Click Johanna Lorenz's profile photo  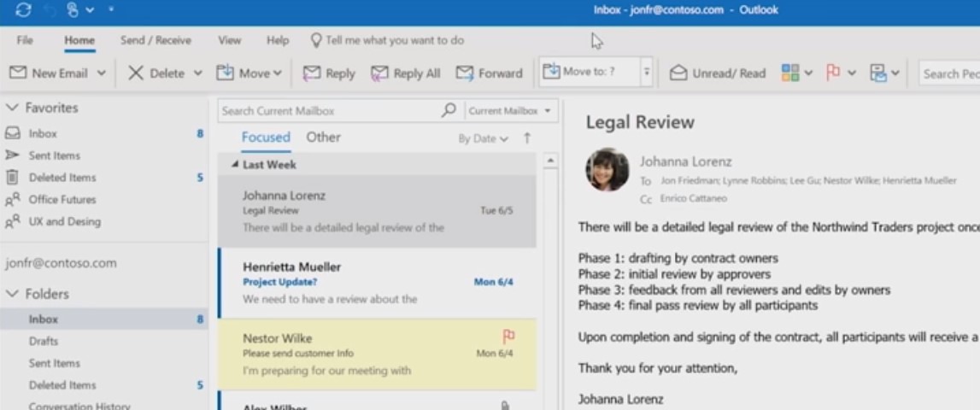tap(607, 169)
